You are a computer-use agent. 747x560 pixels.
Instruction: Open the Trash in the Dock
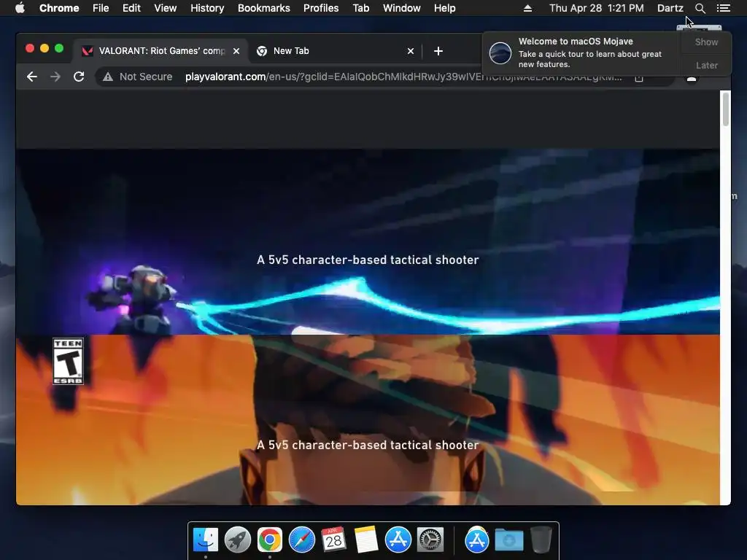[541, 540]
